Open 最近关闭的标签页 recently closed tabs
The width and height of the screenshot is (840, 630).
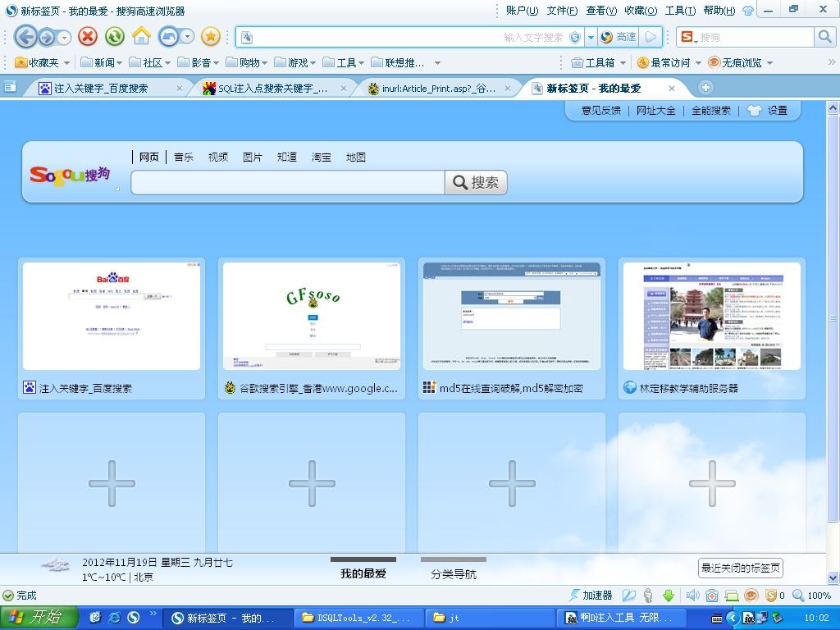[x=741, y=568]
